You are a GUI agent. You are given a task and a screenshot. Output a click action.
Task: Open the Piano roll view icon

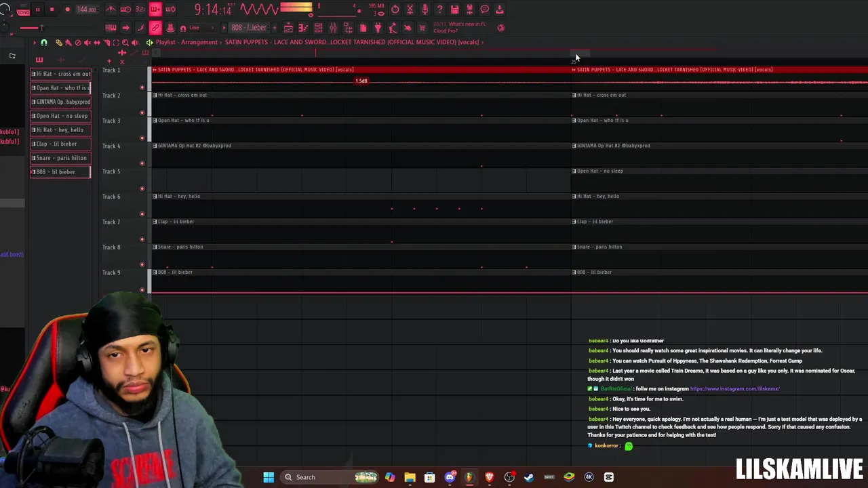pyautogui.click(x=303, y=28)
